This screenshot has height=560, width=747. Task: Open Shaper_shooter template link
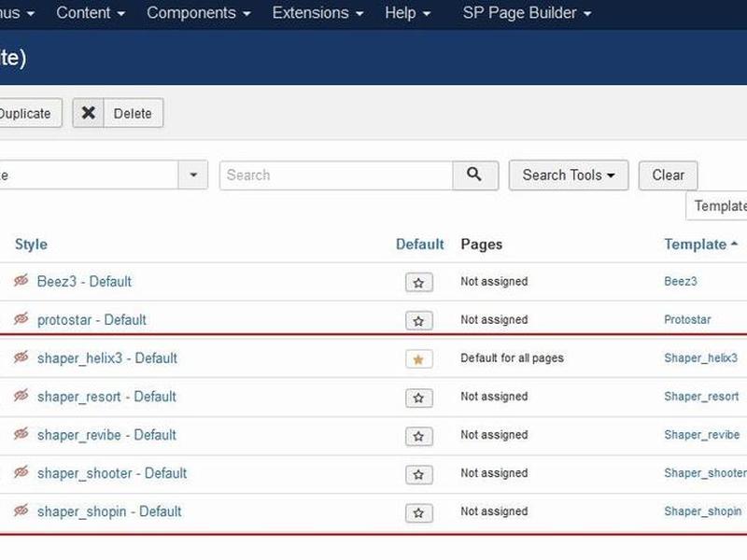point(706,473)
